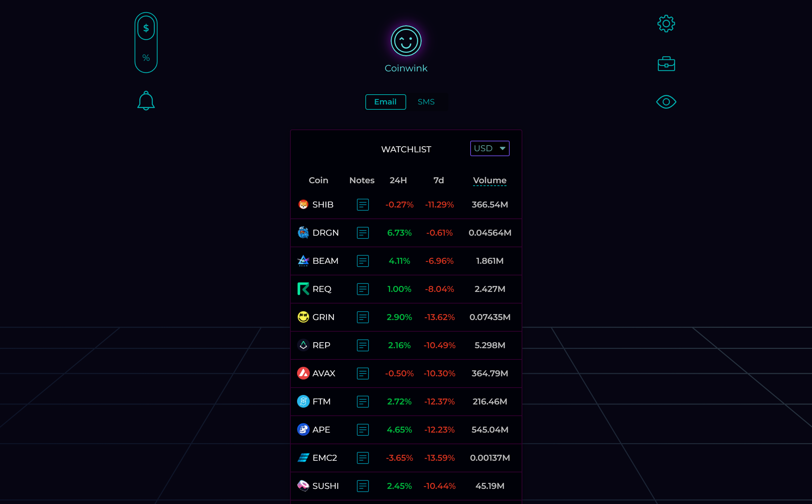Open notes icon for AVAX

(363, 374)
